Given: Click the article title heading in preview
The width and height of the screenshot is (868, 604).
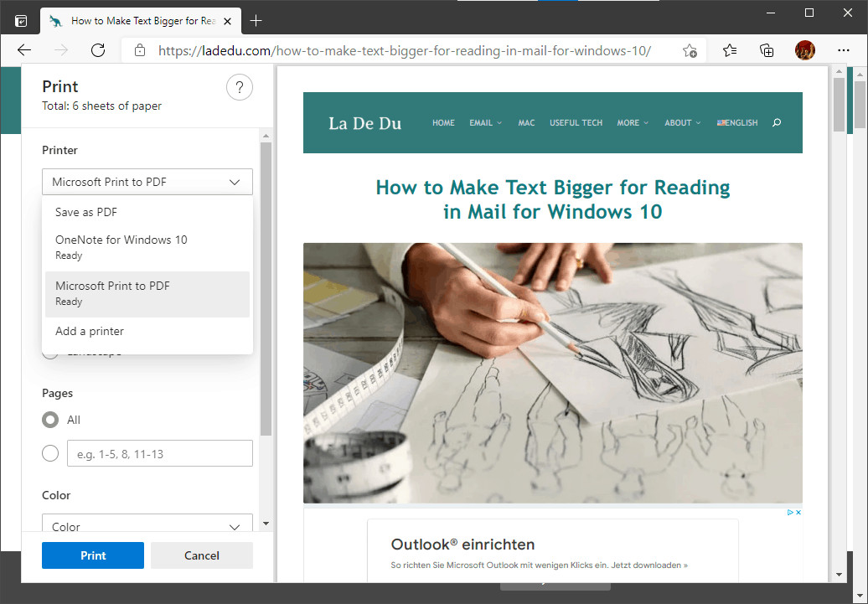Looking at the screenshot, I should pyautogui.click(x=552, y=199).
